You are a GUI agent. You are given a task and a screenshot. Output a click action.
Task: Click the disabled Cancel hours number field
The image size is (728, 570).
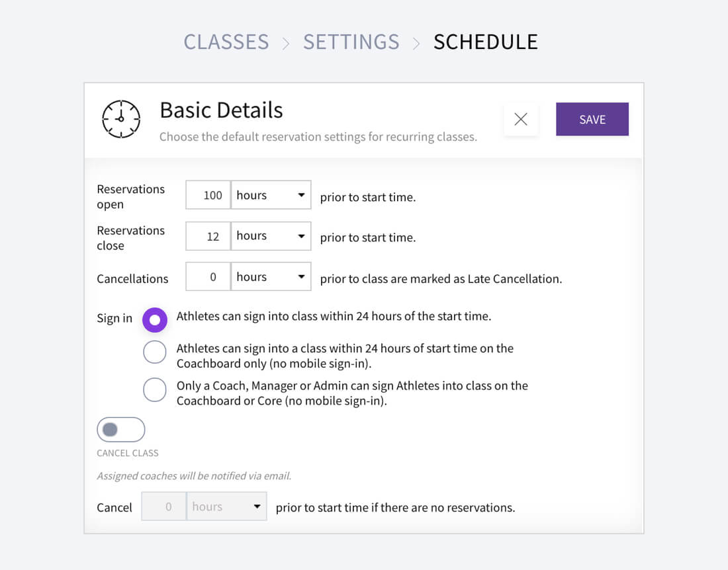tap(164, 507)
